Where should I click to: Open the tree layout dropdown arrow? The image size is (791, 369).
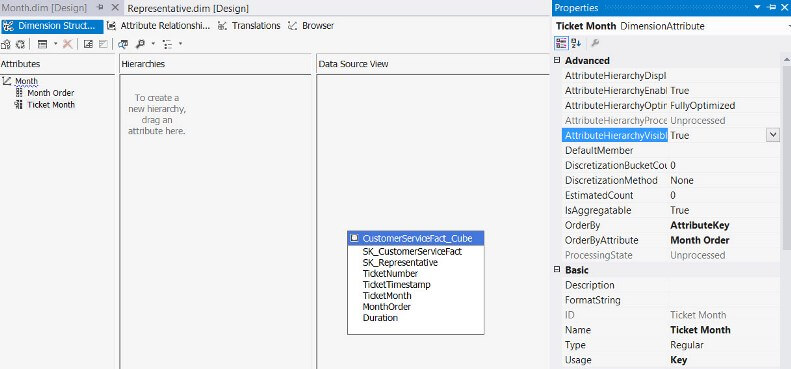(x=180, y=44)
